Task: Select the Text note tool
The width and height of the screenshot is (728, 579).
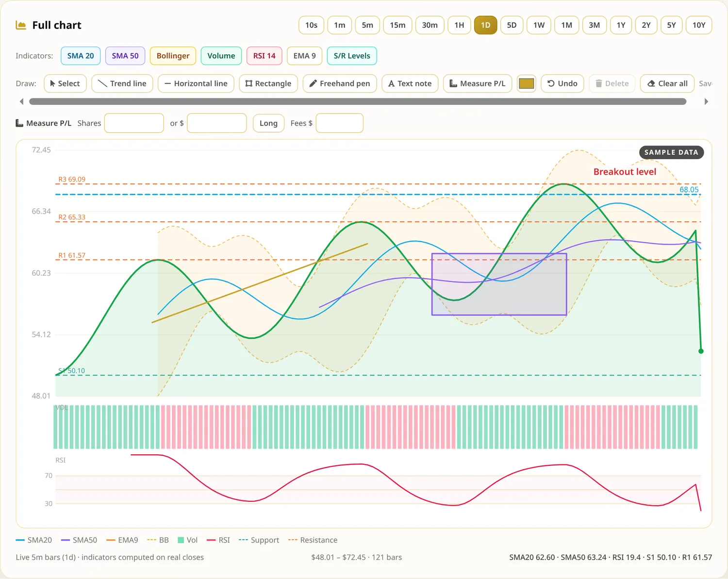Action: (x=410, y=83)
